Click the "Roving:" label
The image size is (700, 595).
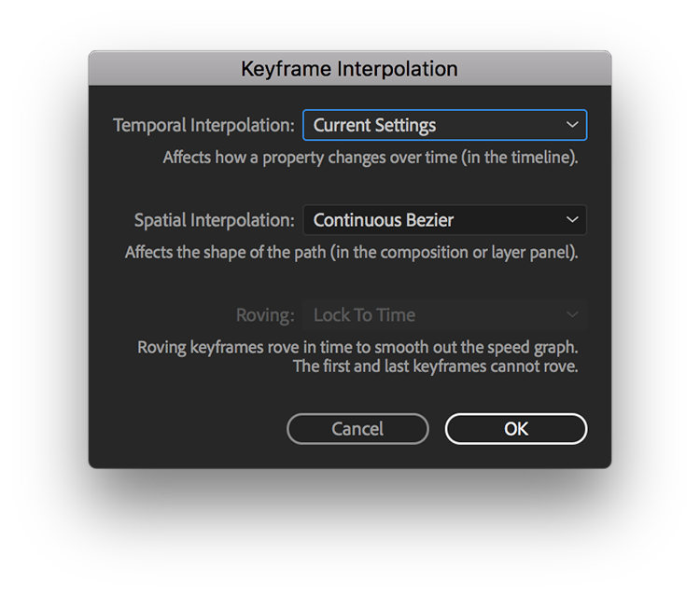[x=265, y=315]
